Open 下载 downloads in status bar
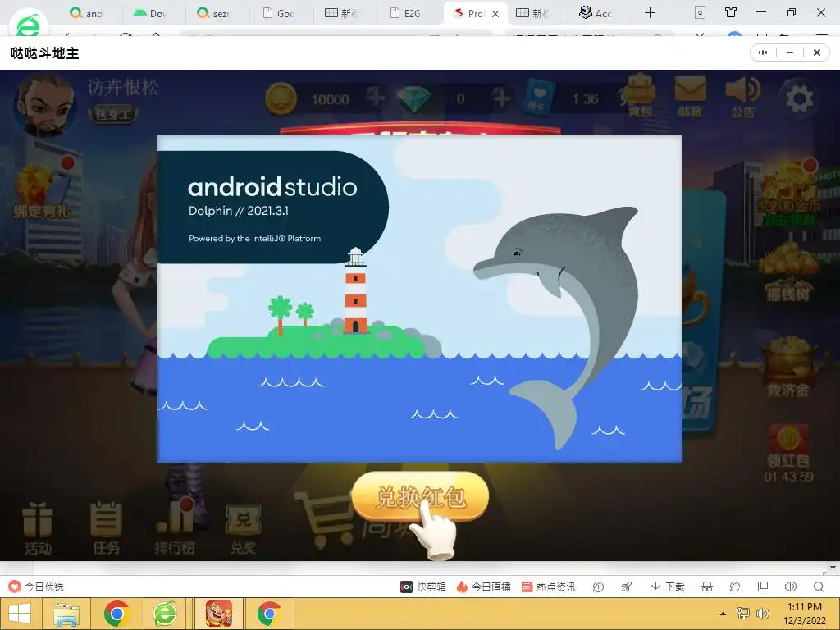 [x=668, y=587]
